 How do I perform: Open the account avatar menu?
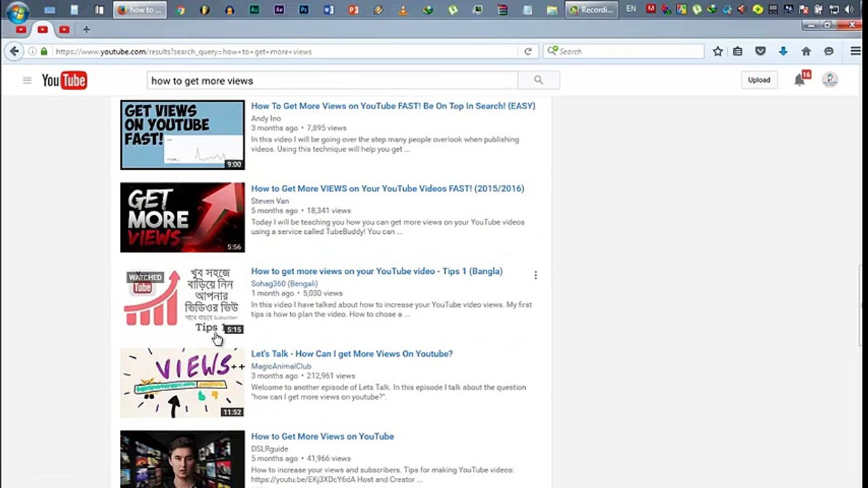coord(830,80)
